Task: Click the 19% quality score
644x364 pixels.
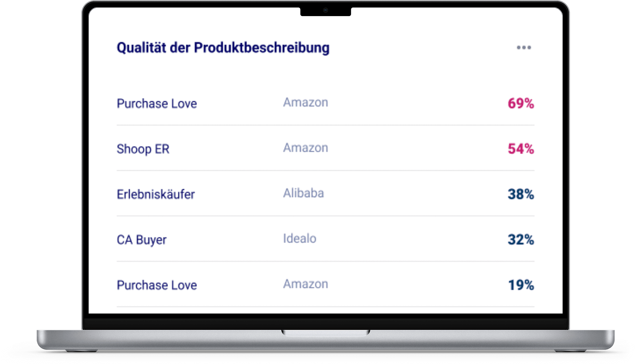Action: (x=521, y=285)
